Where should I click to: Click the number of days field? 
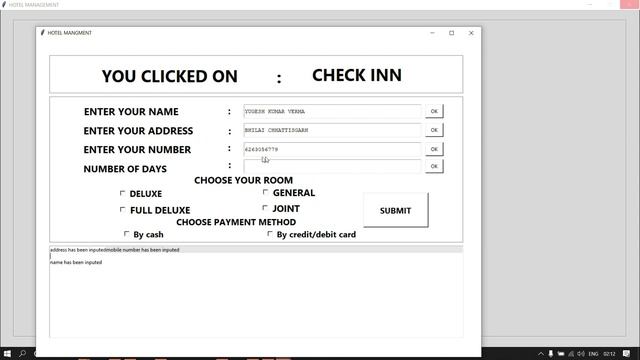[x=332, y=166]
